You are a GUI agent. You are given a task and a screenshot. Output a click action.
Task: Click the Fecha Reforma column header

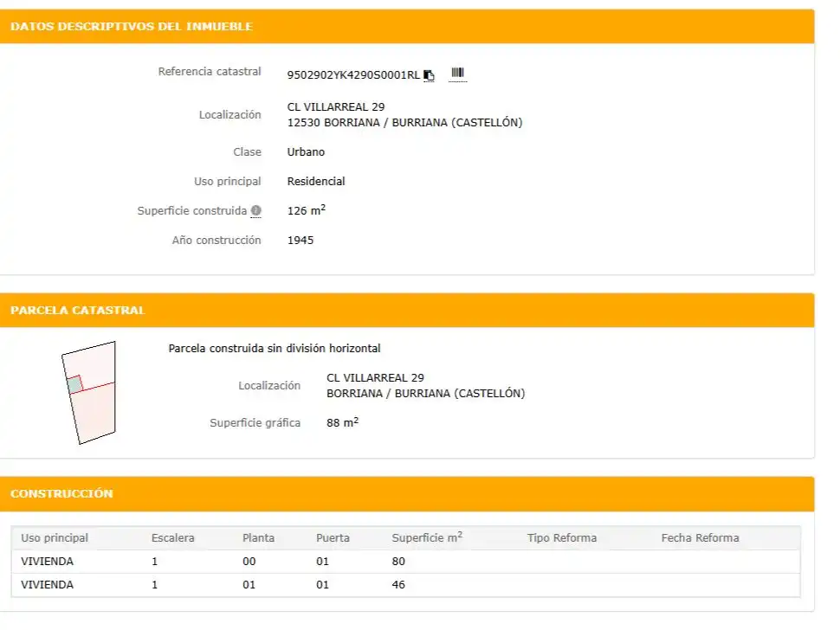[701, 538]
